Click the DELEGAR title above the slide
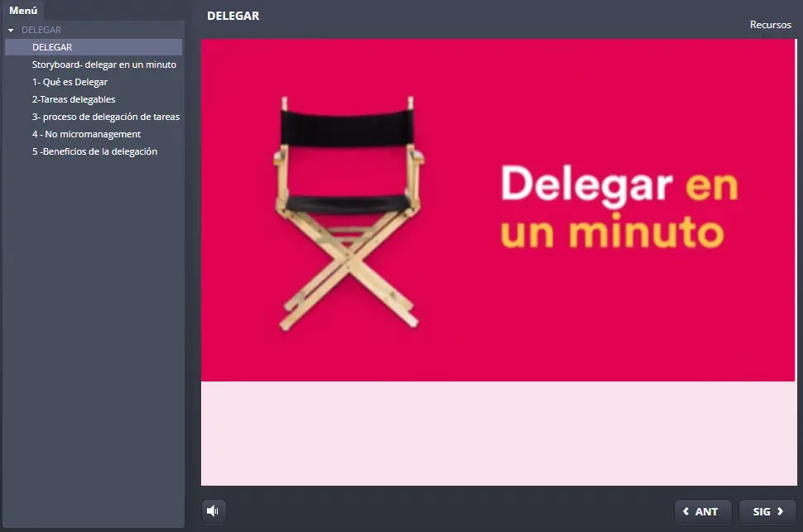The width and height of the screenshot is (803, 532). coord(233,16)
